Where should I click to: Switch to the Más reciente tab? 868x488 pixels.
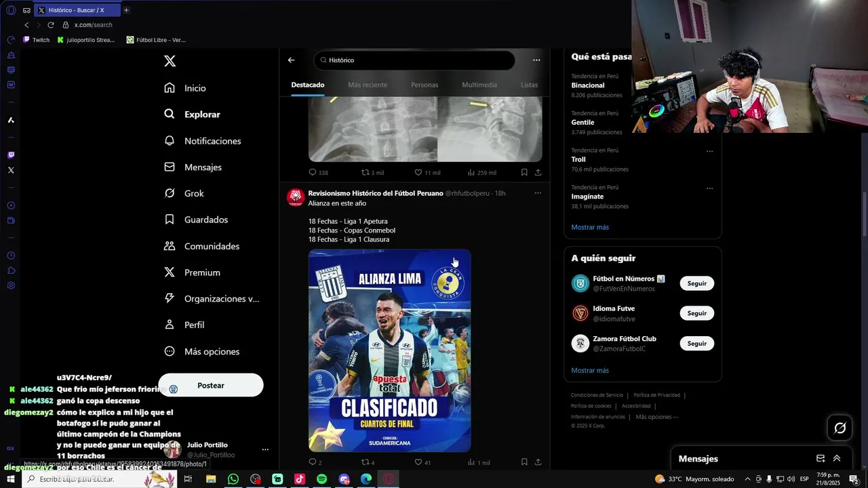(368, 85)
